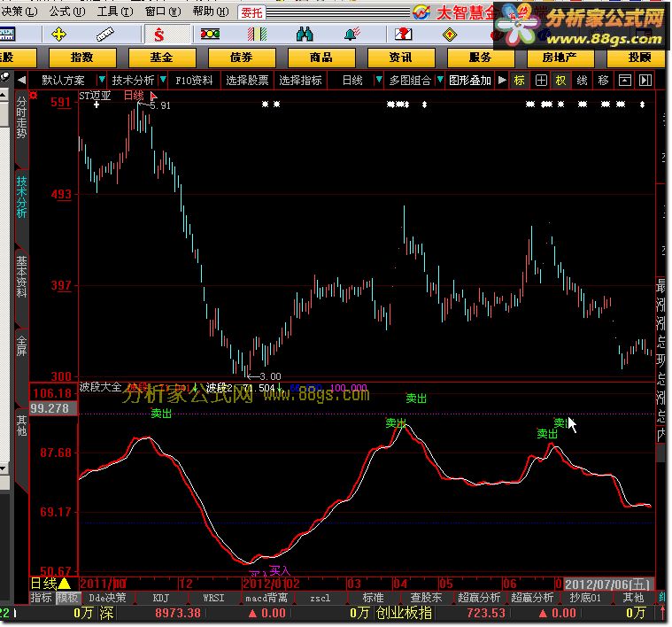Click the skip-to-end icon at toolbar right
This screenshot has width=672, height=627.
pos(645,80)
